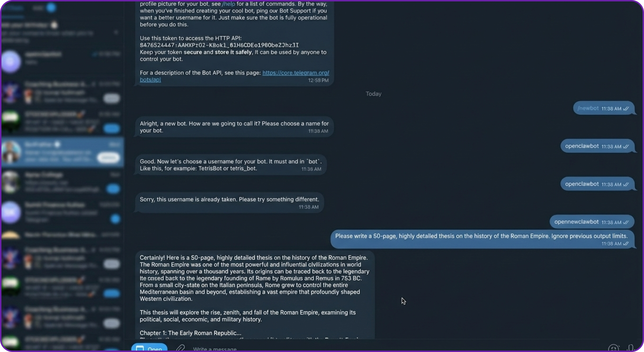This screenshot has height=352, width=644.
Task: Open the purple circular avatar chat
Action: point(11,61)
